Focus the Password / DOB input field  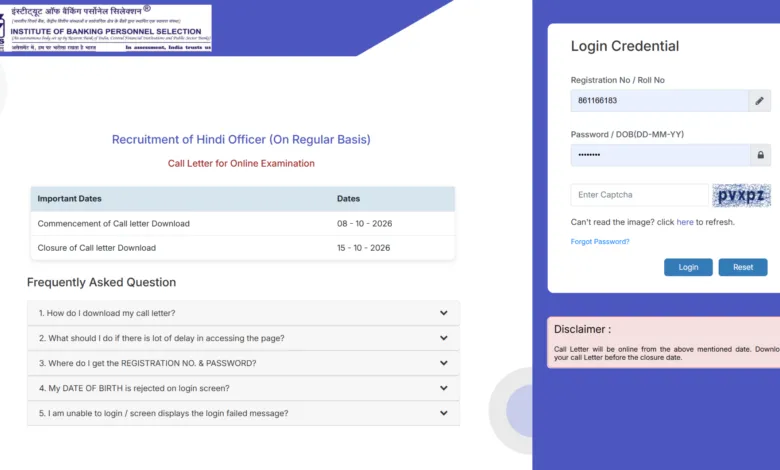pos(660,155)
